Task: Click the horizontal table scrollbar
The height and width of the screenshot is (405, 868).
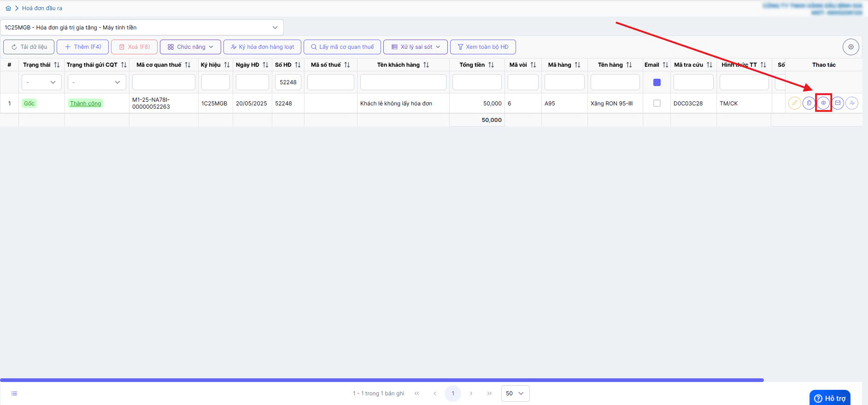Action: tap(382, 380)
